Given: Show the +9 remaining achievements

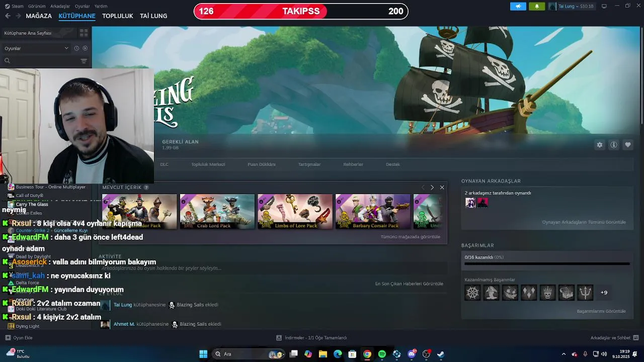Looking at the screenshot, I should tap(604, 293).
